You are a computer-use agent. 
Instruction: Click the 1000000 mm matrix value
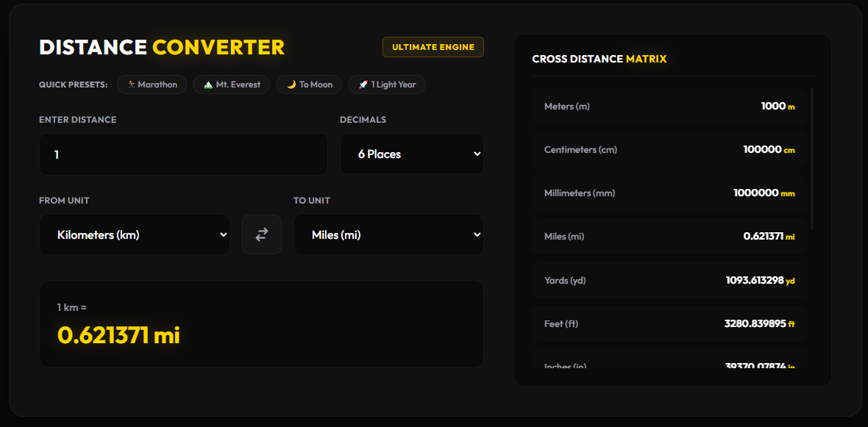point(764,193)
